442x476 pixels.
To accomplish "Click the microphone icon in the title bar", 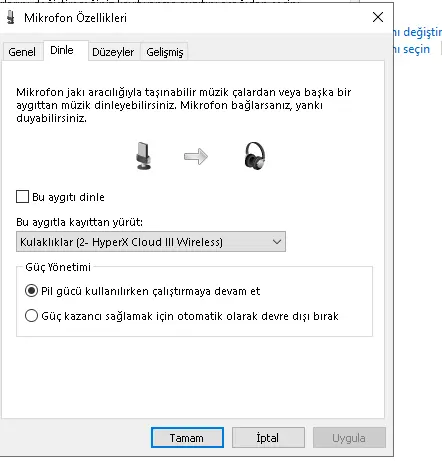I will click(11, 17).
